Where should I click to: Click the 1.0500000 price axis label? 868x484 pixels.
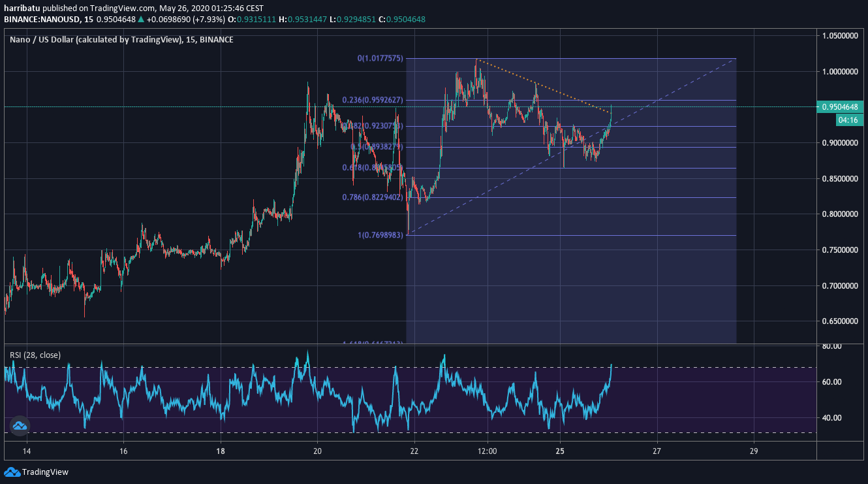point(839,36)
